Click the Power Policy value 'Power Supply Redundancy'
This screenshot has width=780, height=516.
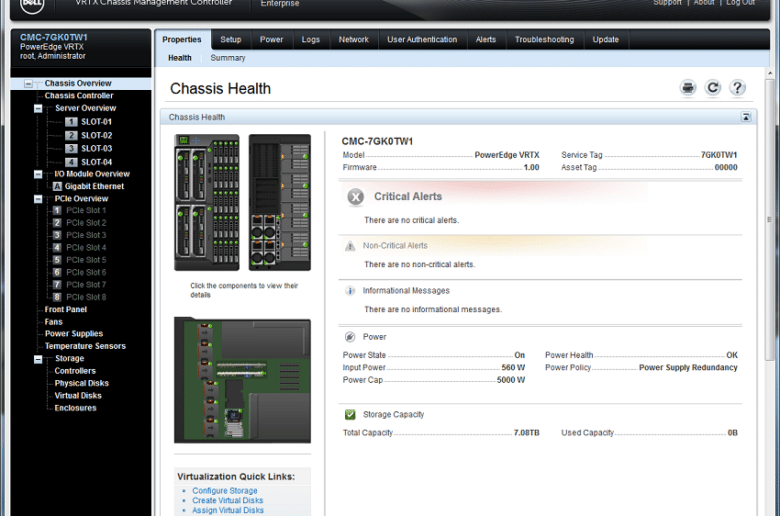click(x=688, y=368)
